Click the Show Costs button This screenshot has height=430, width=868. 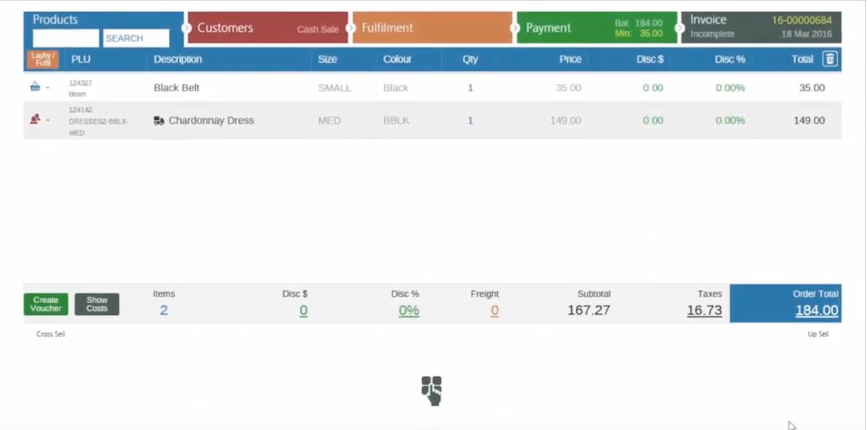96,304
